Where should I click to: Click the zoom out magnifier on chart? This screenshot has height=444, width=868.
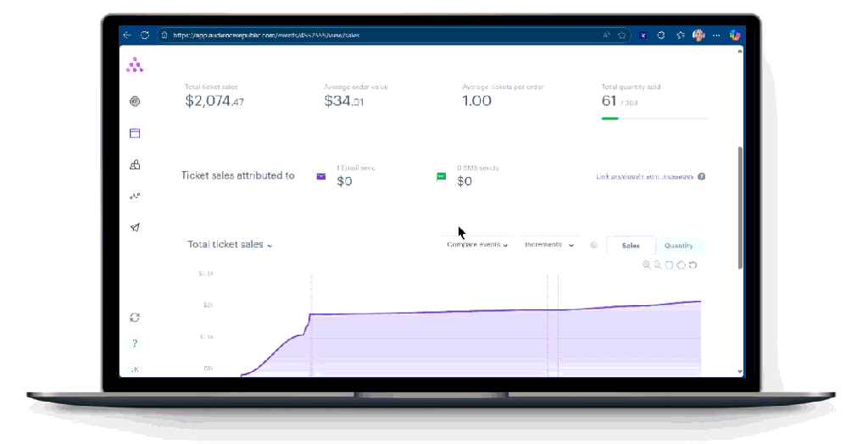[x=658, y=265]
